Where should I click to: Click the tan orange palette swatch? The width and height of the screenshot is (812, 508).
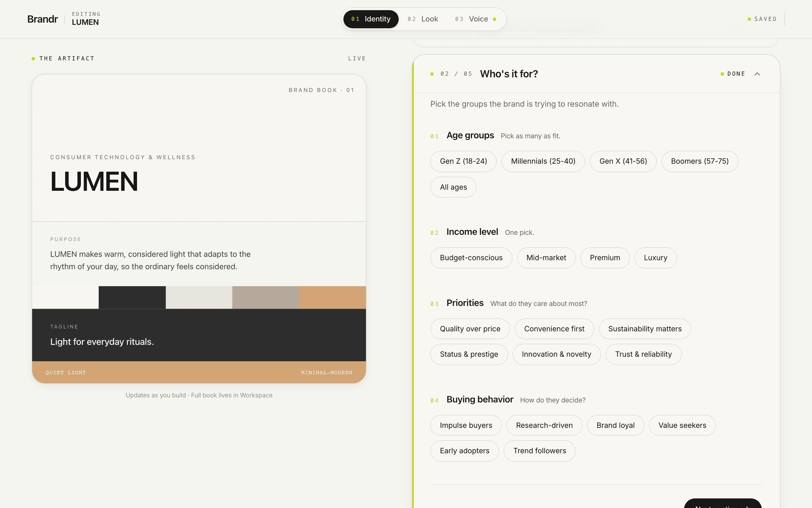click(332, 297)
